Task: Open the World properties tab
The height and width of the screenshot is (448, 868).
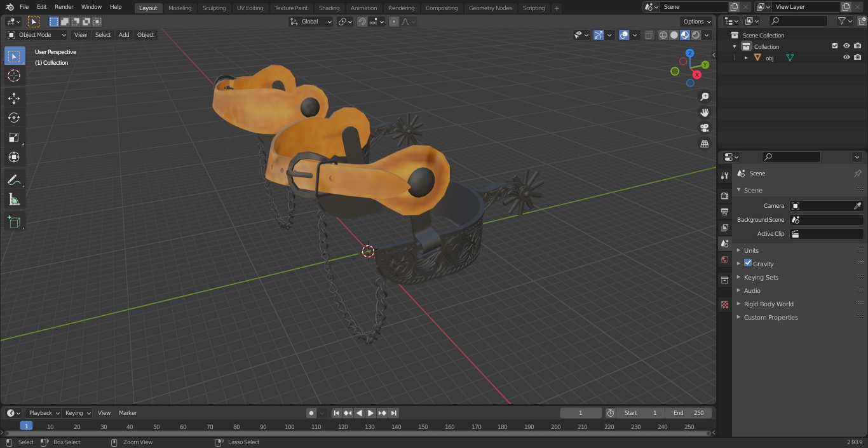Action: pos(724,260)
